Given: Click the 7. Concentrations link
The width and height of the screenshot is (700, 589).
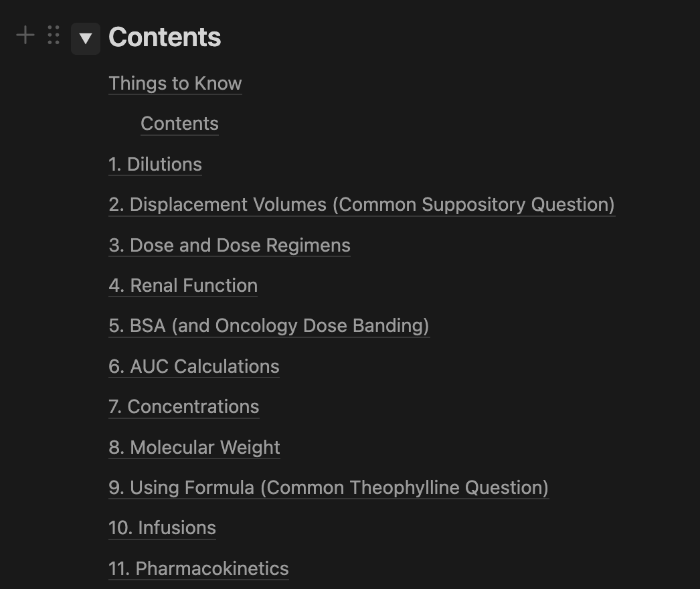Looking at the screenshot, I should [x=183, y=407].
